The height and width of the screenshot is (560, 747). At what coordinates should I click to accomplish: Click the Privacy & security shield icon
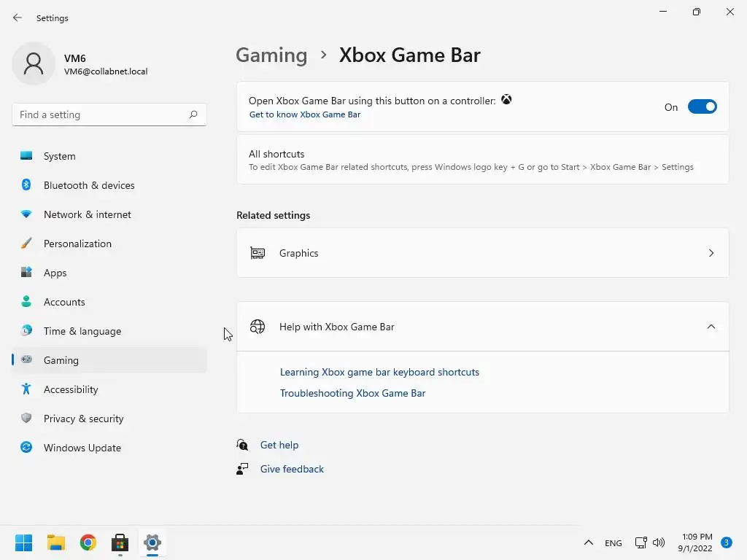click(26, 419)
